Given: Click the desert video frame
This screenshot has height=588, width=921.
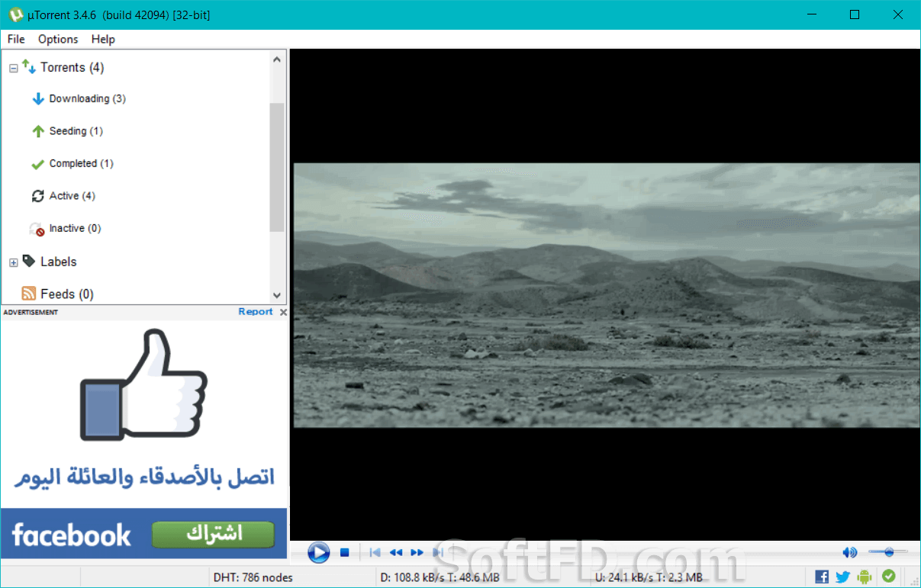Looking at the screenshot, I should (x=607, y=294).
